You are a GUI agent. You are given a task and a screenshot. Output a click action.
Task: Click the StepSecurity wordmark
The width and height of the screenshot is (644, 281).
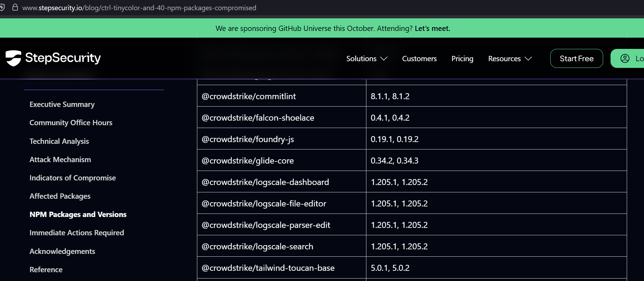click(x=63, y=58)
